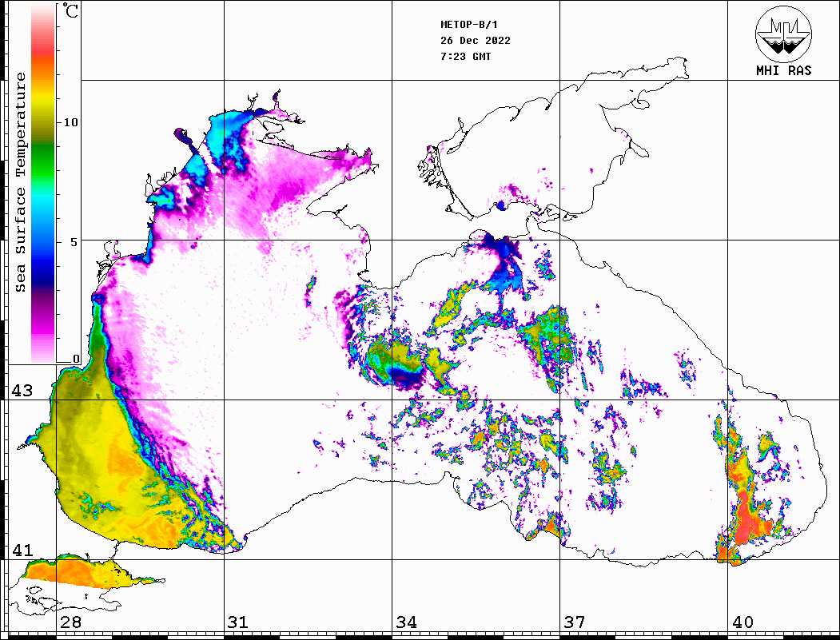Click the '7:23 GMT' time text

coord(465,56)
